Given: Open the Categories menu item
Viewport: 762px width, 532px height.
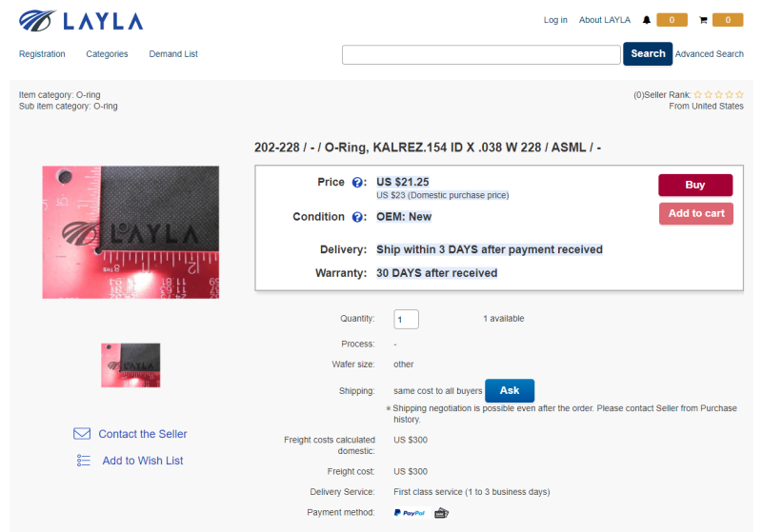Looking at the screenshot, I should pos(107,54).
